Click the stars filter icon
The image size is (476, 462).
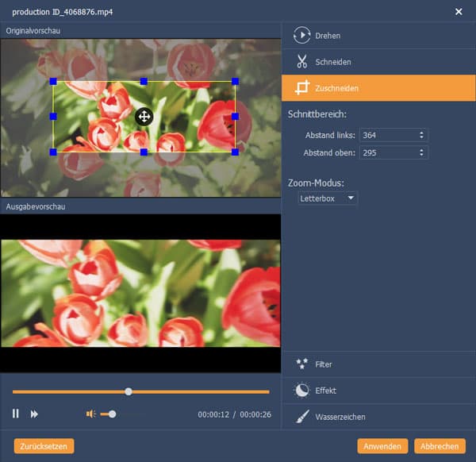302,364
